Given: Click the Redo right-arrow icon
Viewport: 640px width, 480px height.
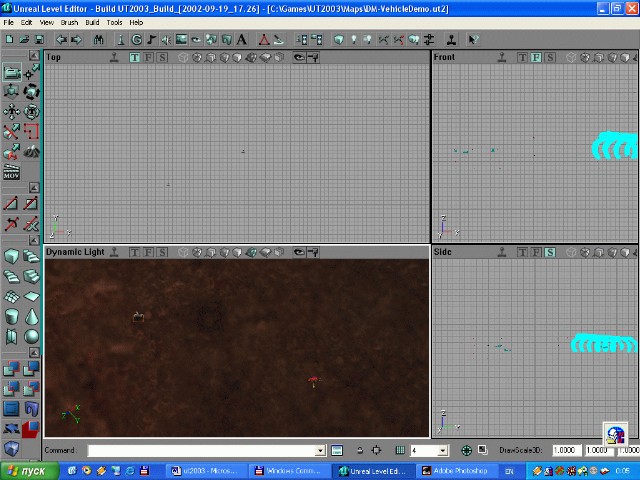Looking at the screenshot, I should 76,40.
